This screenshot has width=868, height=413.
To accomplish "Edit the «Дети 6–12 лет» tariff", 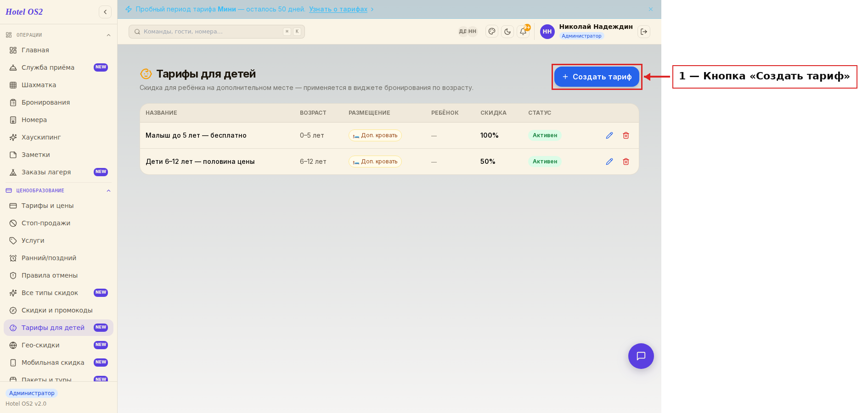I will click(x=609, y=162).
